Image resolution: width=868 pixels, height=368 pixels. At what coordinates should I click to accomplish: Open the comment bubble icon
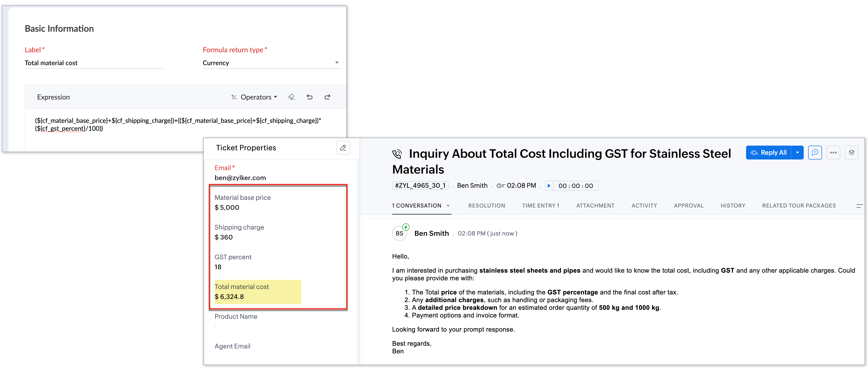[x=815, y=153]
